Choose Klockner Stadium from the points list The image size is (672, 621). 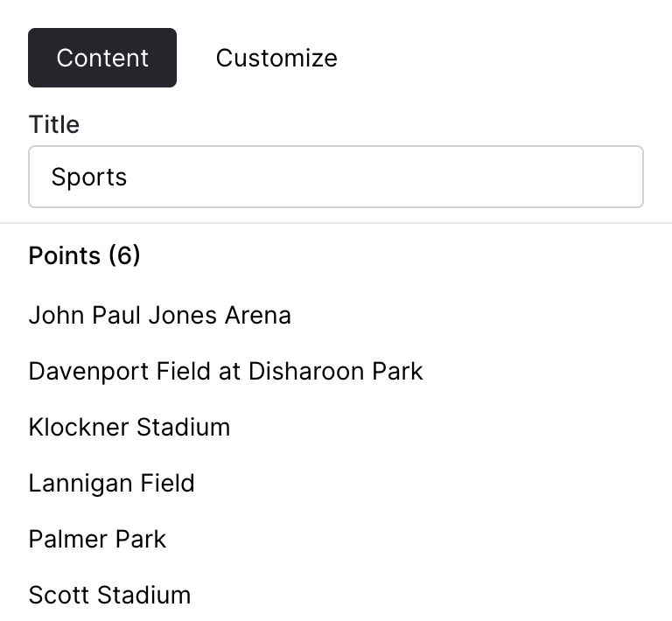tap(129, 427)
